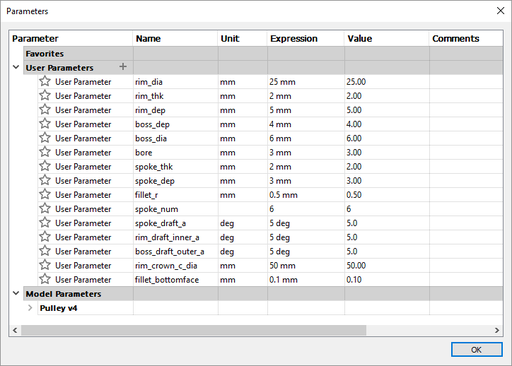The height and width of the screenshot is (366, 512).
Task: Select the Model Parameters group label
Action: click(x=63, y=294)
